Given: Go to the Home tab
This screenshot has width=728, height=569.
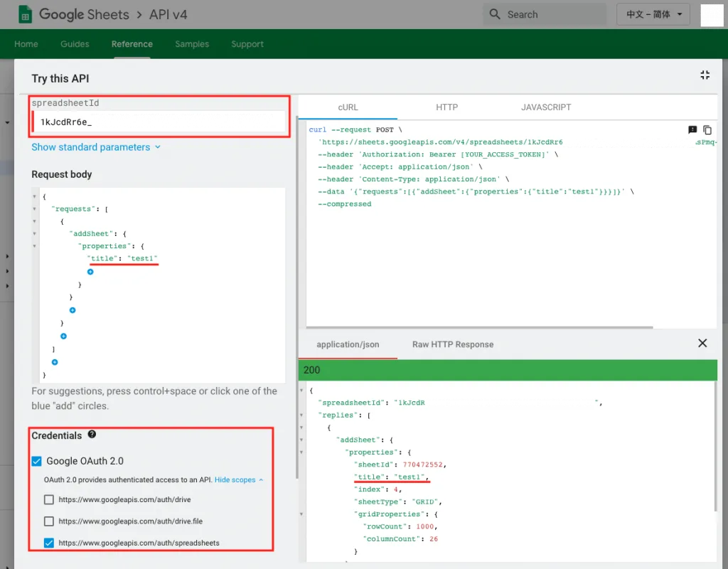Looking at the screenshot, I should (26, 44).
